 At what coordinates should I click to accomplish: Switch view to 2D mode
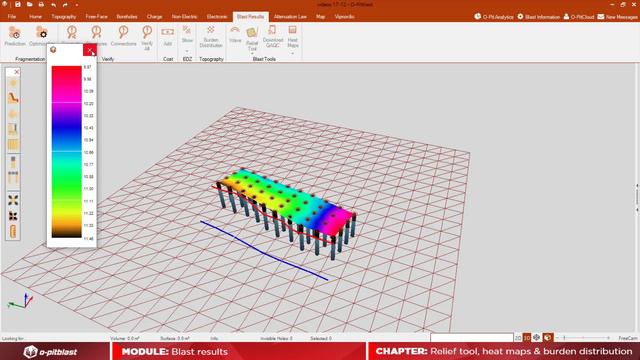click(518, 338)
